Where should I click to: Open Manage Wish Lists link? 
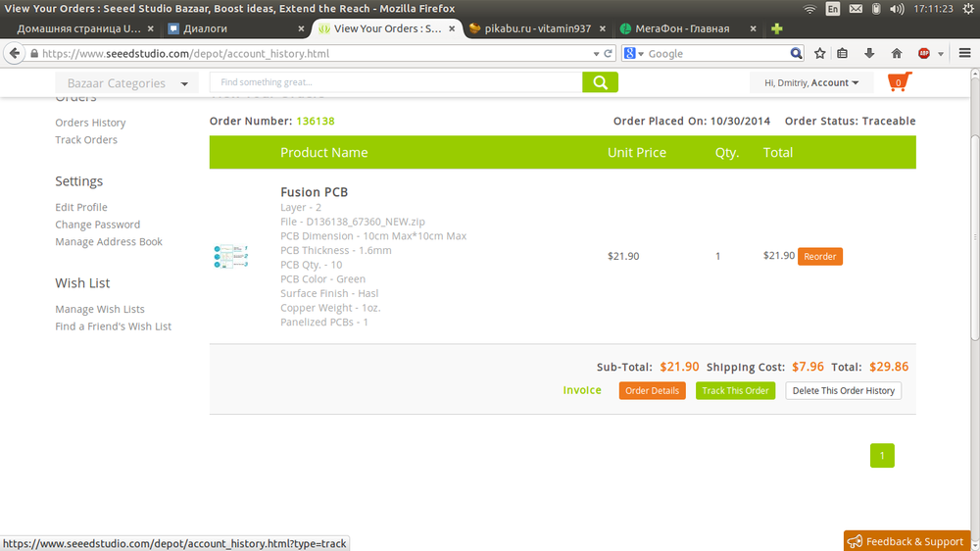click(x=100, y=309)
